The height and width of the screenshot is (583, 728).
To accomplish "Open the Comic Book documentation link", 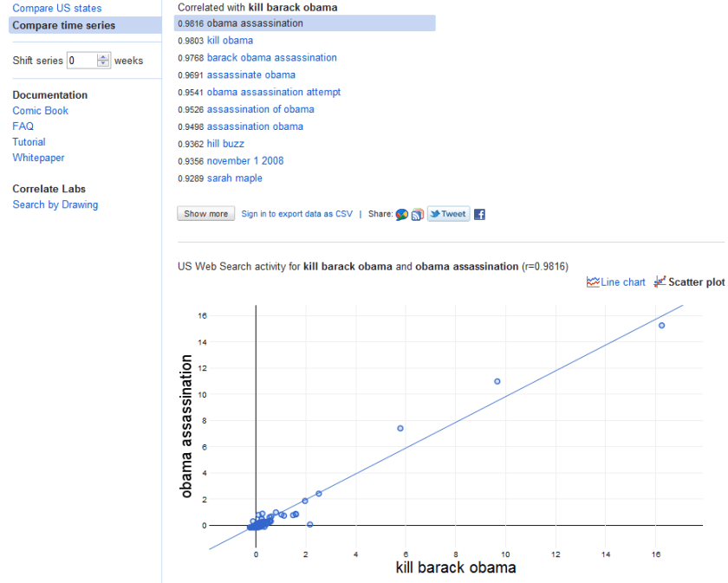I will pos(40,111).
